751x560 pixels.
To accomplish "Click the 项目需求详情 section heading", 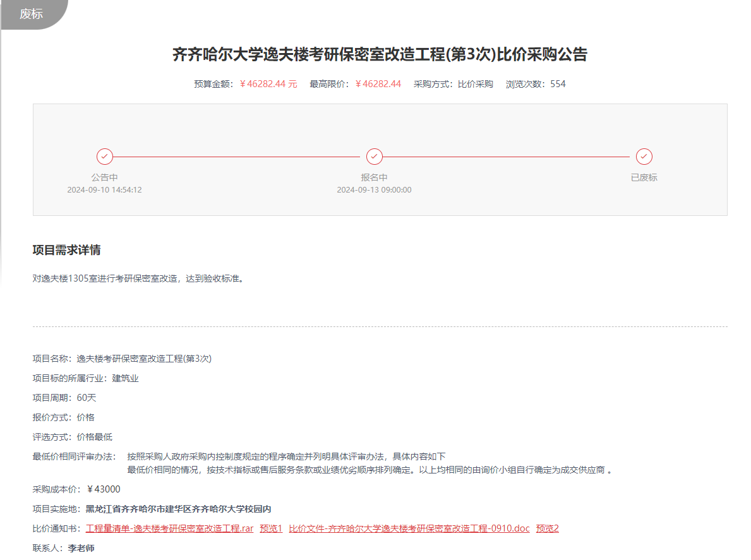I will point(66,250).
